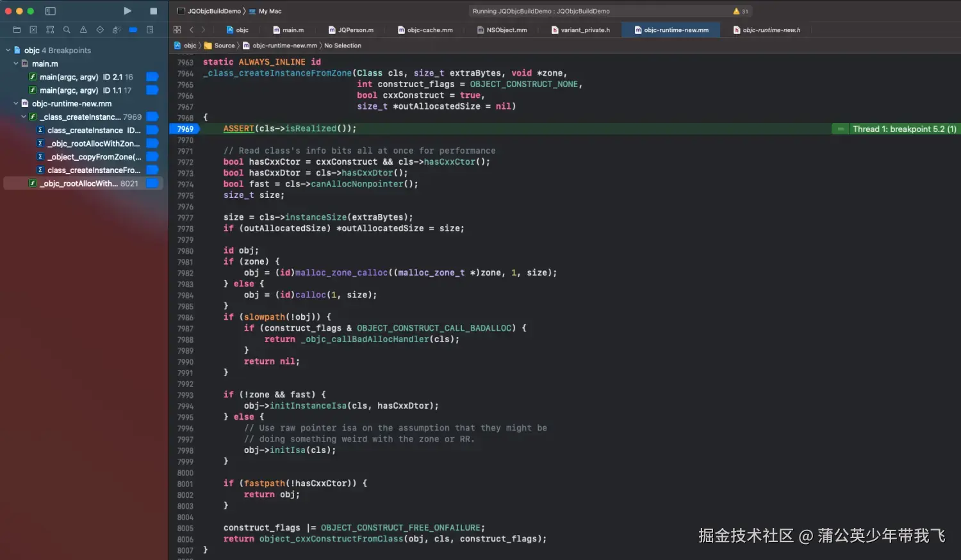Click the Run button
The image size is (961, 560).
(x=127, y=11)
